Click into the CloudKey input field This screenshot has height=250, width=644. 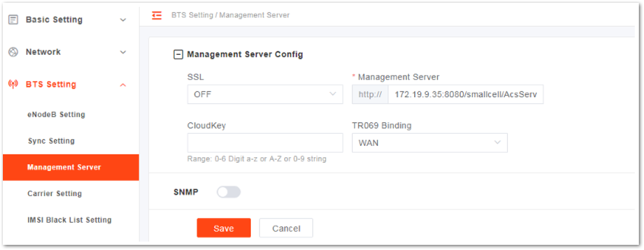[x=265, y=142]
